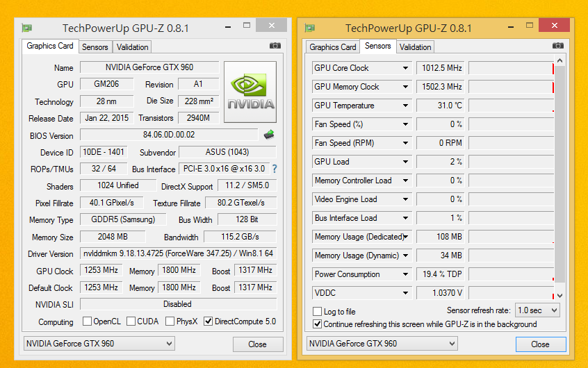Open the Memory Controller Load dropdown

(x=405, y=181)
